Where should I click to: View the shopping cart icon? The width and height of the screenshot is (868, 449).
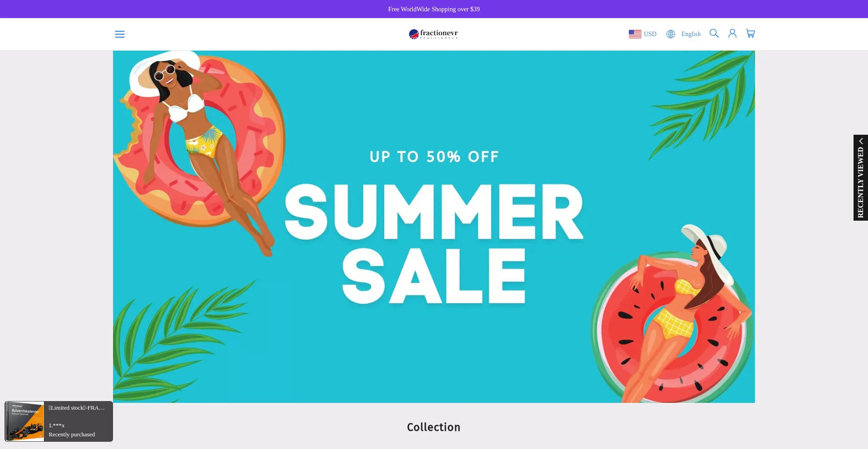point(750,33)
